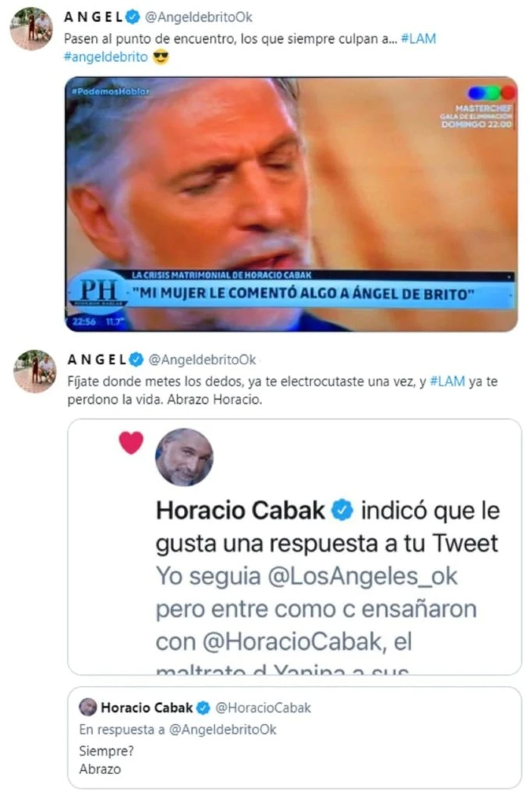Click the PH logo in video banner
This screenshot has width=532, height=799.
98,292
